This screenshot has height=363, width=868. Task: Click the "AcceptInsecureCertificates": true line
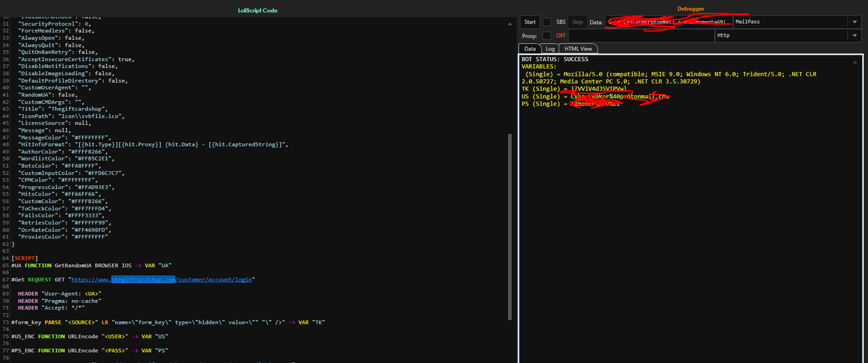(76, 59)
